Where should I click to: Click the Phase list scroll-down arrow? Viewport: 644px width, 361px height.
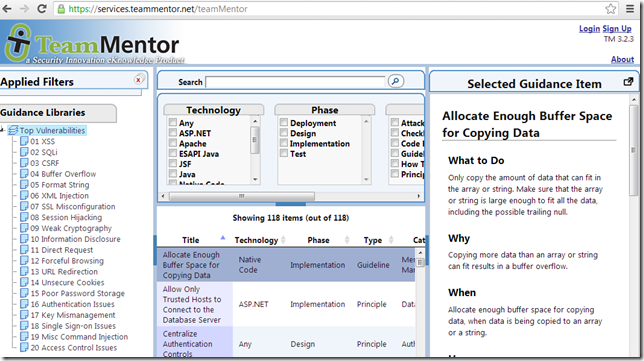[366, 179]
